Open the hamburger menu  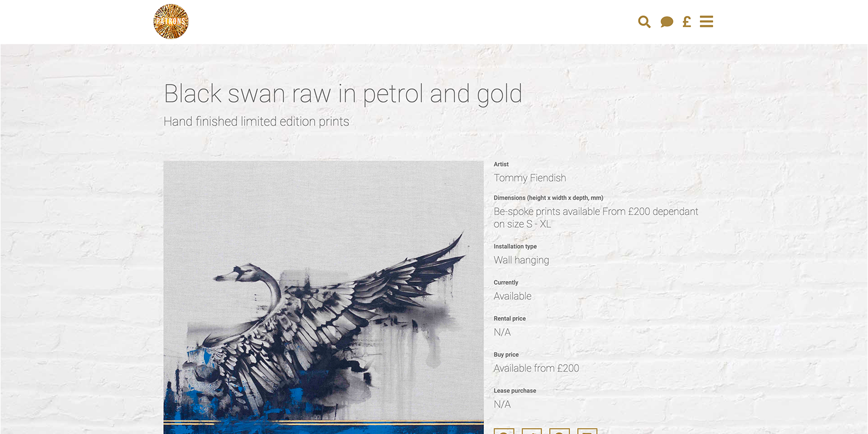[x=707, y=22]
